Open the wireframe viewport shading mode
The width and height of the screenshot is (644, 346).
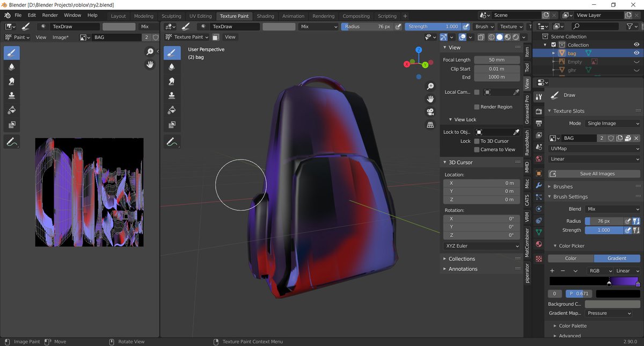click(x=491, y=37)
